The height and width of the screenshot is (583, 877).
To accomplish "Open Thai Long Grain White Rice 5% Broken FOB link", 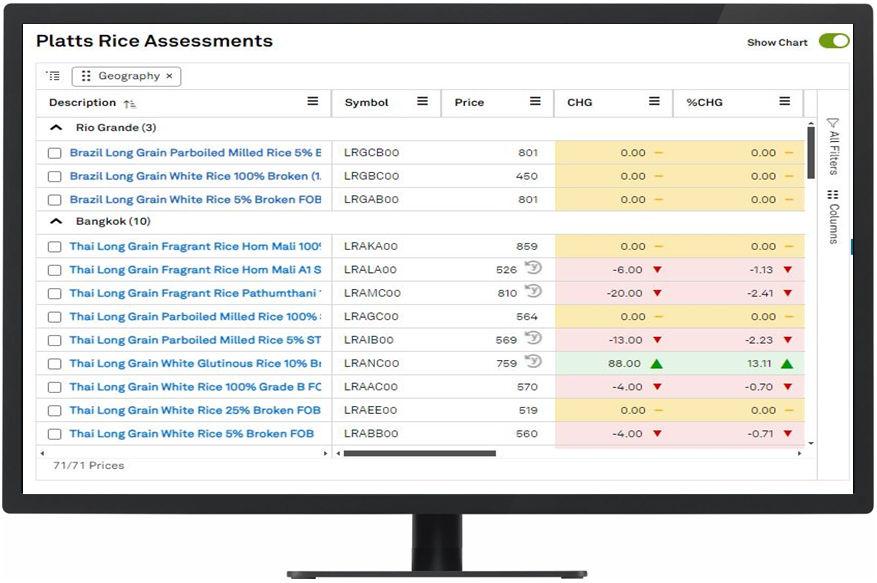I will click(x=191, y=434).
